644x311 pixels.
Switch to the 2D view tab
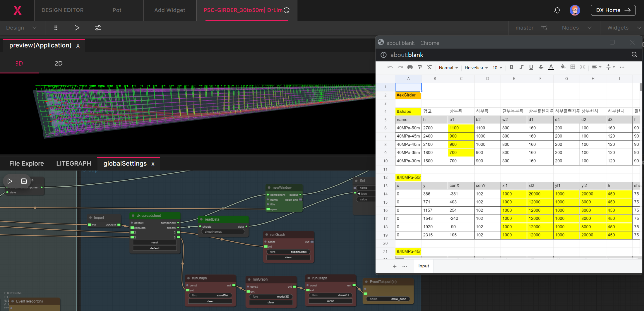tap(59, 63)
